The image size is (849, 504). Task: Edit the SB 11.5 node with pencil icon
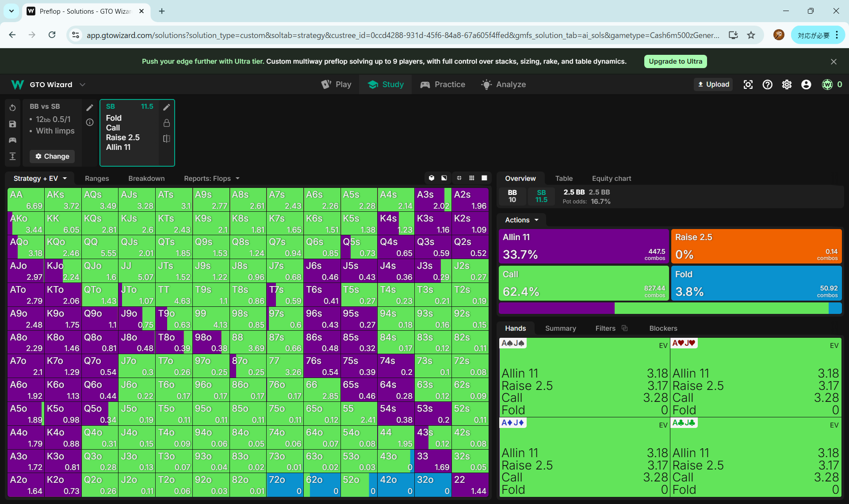(x=167, y=107)
